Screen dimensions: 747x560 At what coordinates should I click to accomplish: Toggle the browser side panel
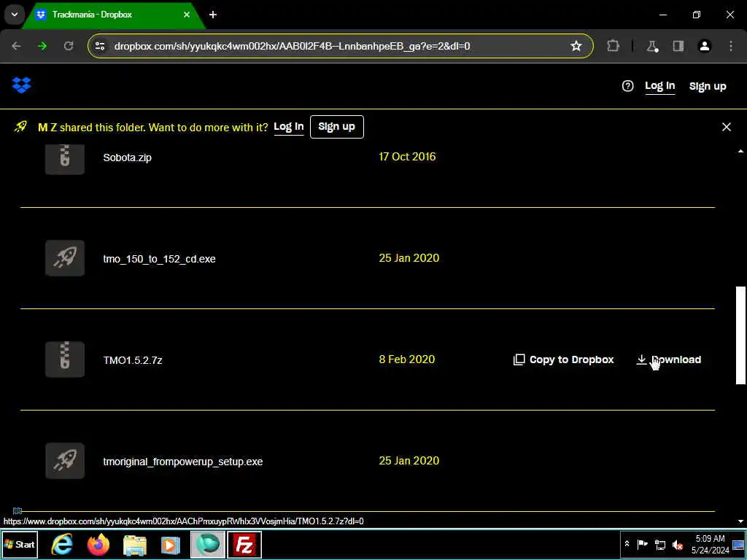678,46
